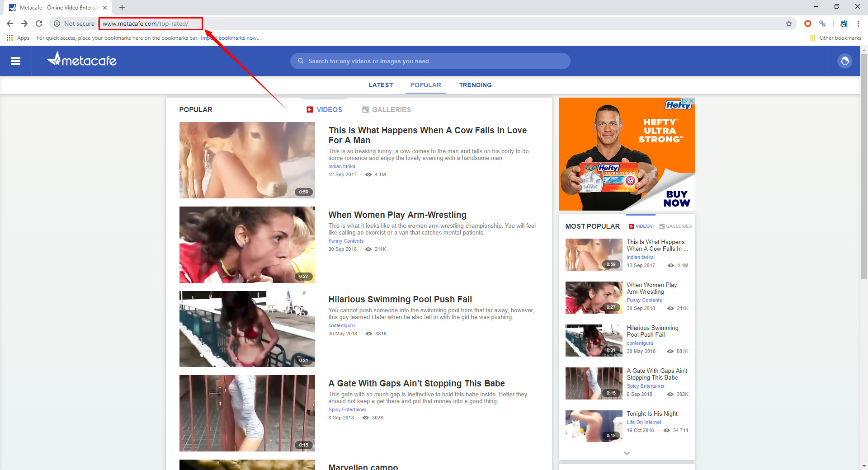The image size is (868, 470).
Task: Visit the Spicy Entertainer channel in the main list
Action: (x=347, y=409)
